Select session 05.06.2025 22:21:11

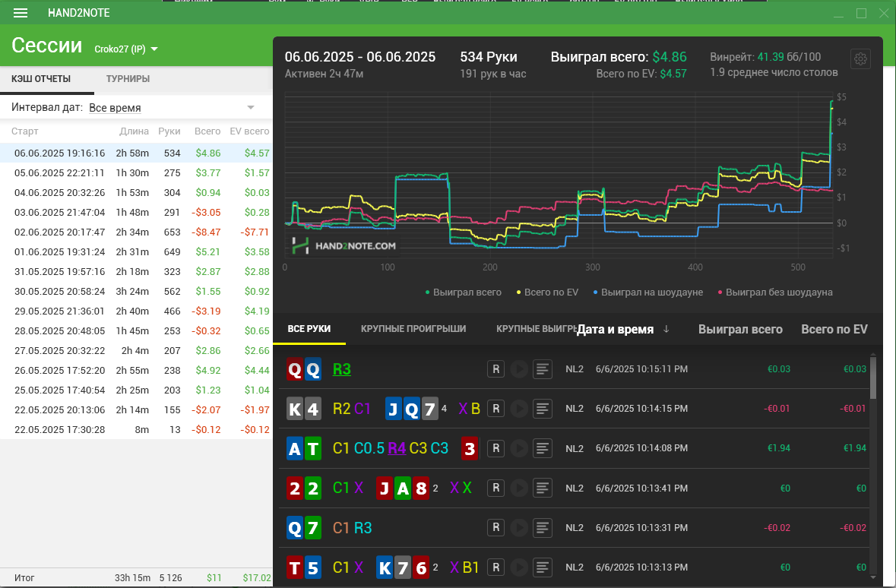click(x=136, y=172)
